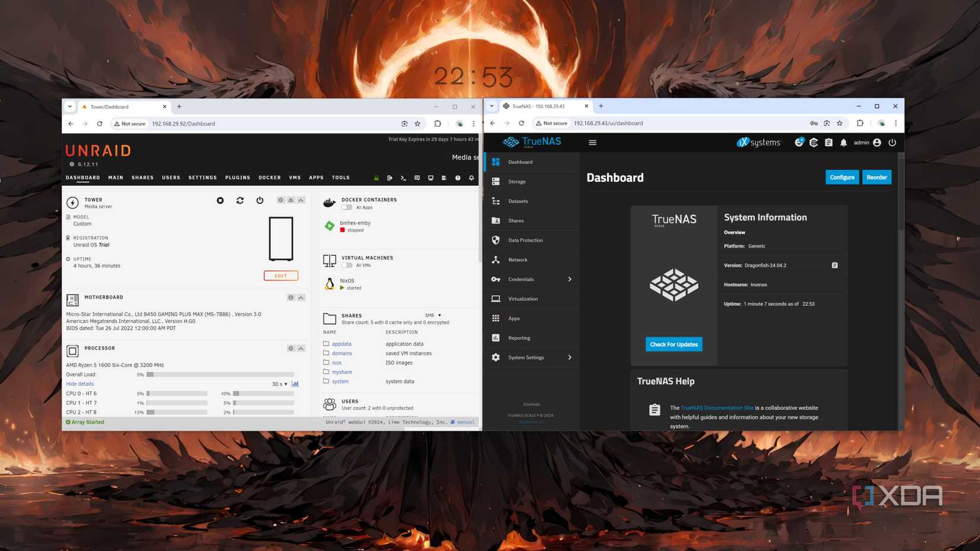Click the refresh icon in the Tower panel

240,201
